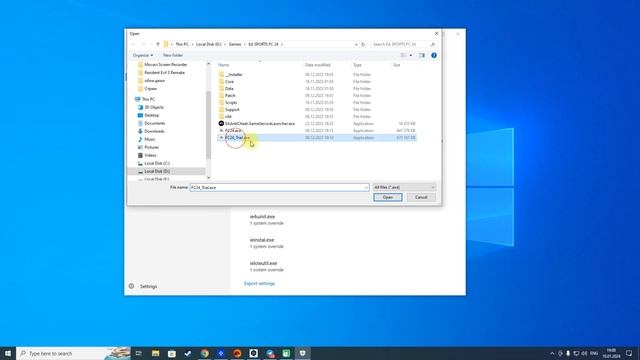Open Task View from the taskbar
This screenshot has width=640, height=360.
[x=139, y=353]
